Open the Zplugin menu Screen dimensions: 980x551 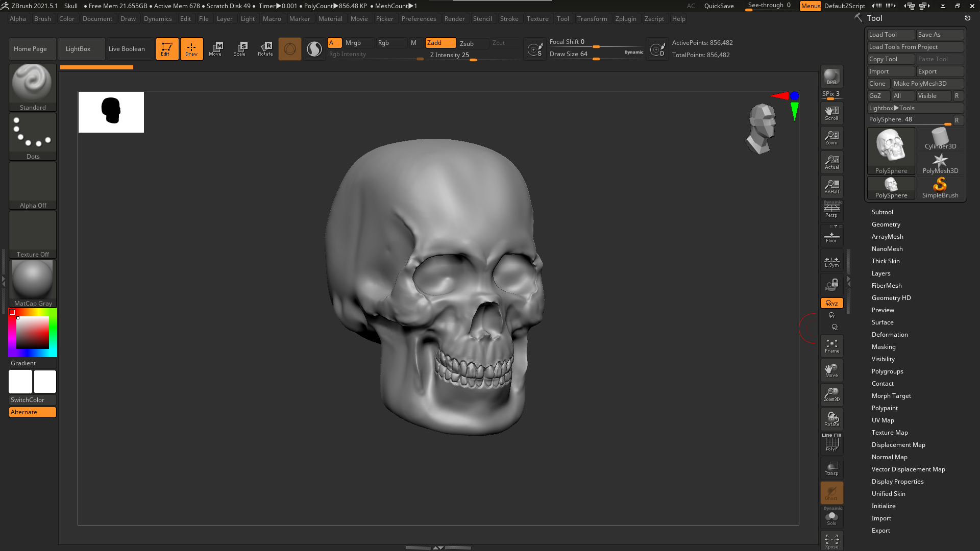(625, 19)
